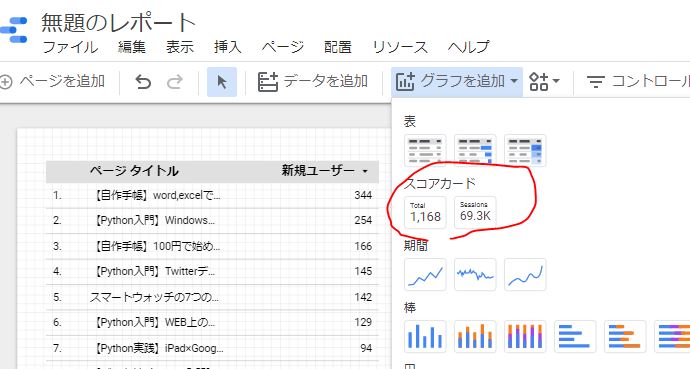Viewport: 690px width, 369px height.
Task: Choose the table with heatmap chart type
Action: pos(525,150)
